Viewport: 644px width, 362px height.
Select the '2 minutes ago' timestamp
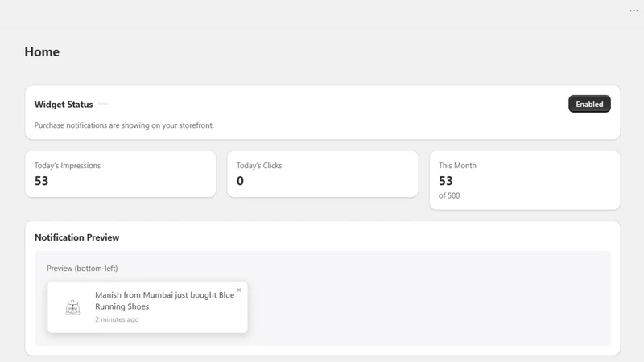[x=117, y=319]
